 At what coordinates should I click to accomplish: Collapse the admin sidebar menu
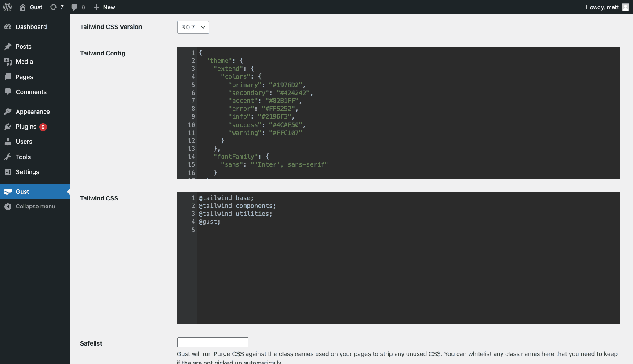coord(35,207)
